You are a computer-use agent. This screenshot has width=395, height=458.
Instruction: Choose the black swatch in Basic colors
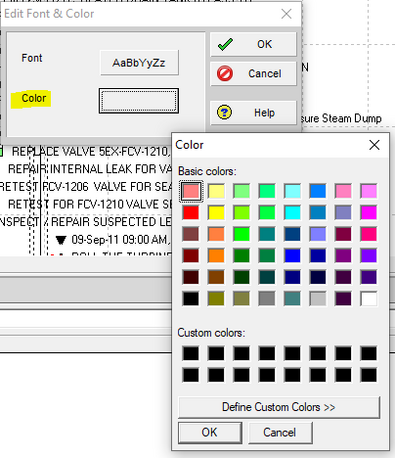coord(191,299)
